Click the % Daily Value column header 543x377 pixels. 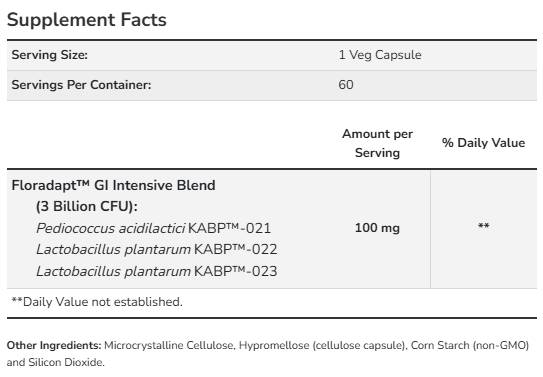tap(483, 143)
